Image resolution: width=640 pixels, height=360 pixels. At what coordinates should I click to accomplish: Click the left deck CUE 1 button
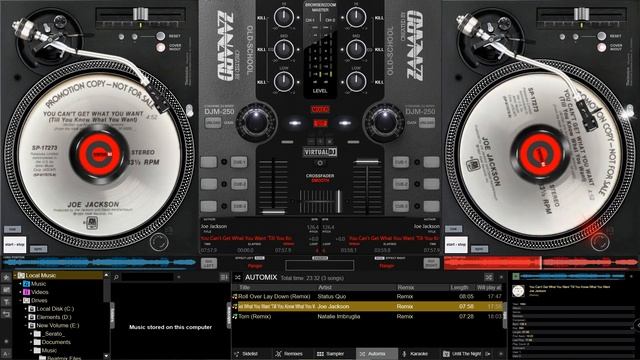tap(239, 162)
